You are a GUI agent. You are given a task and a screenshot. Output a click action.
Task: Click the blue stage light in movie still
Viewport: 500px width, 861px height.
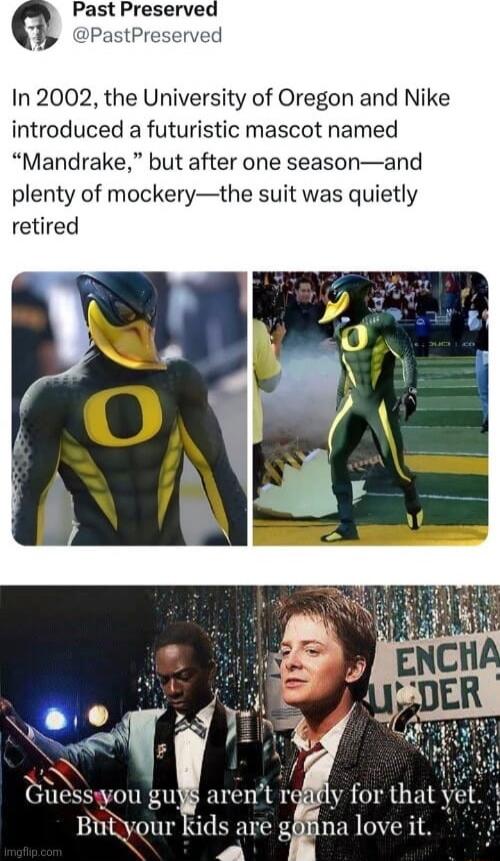[x=55, y=719]
